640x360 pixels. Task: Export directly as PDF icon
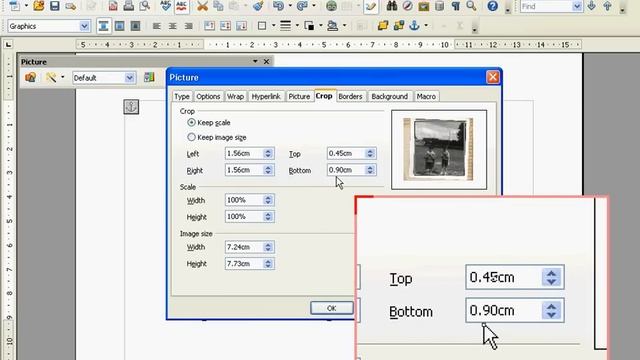[x=113, y=6]
